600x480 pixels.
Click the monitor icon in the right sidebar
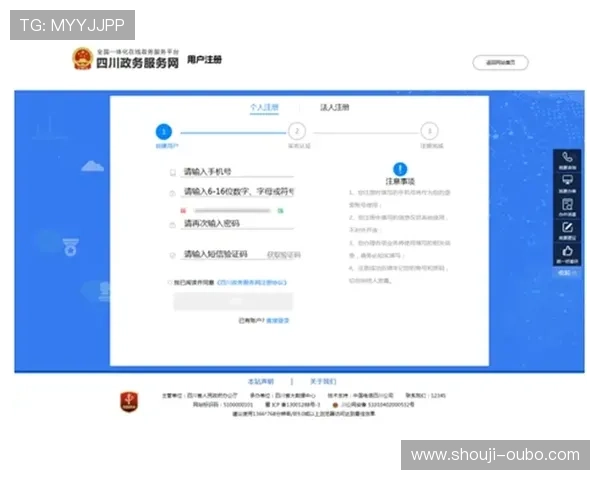pos(567,180)
